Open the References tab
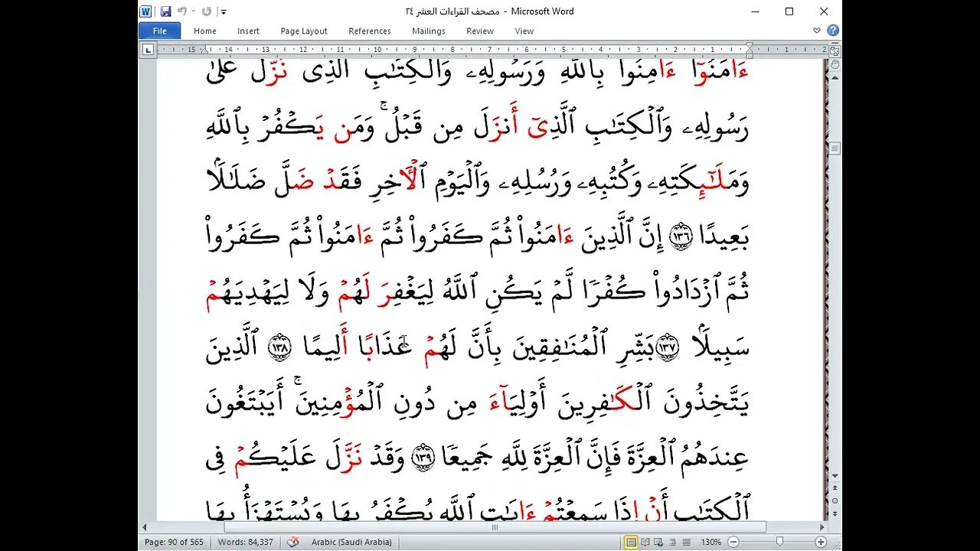Screen dimensions: 980x551 coord(369,31)
